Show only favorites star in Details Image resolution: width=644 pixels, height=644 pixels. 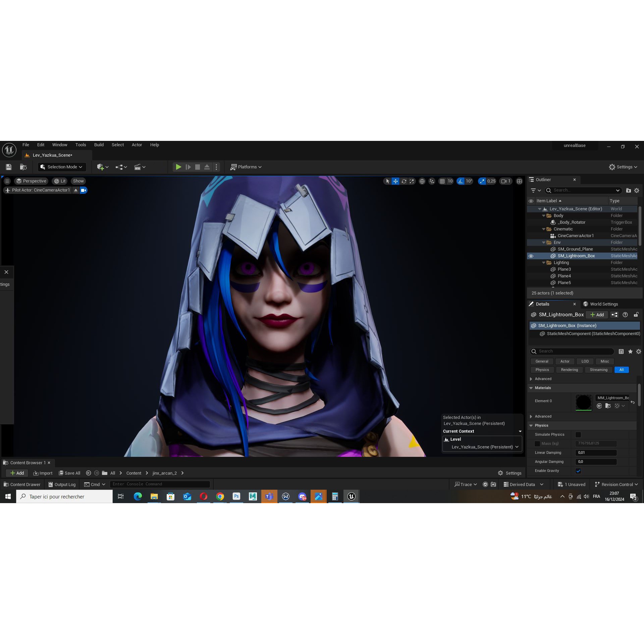pos(630,352)
